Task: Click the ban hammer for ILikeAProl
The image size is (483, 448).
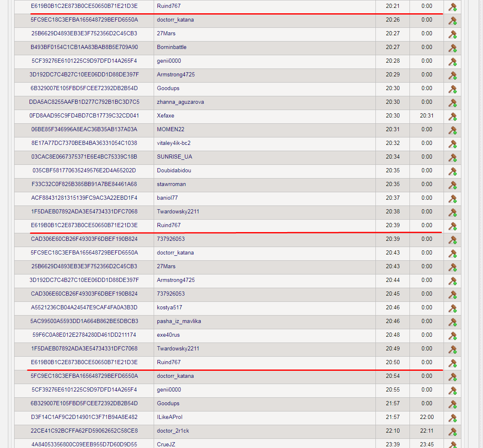Action: point(452,418)
